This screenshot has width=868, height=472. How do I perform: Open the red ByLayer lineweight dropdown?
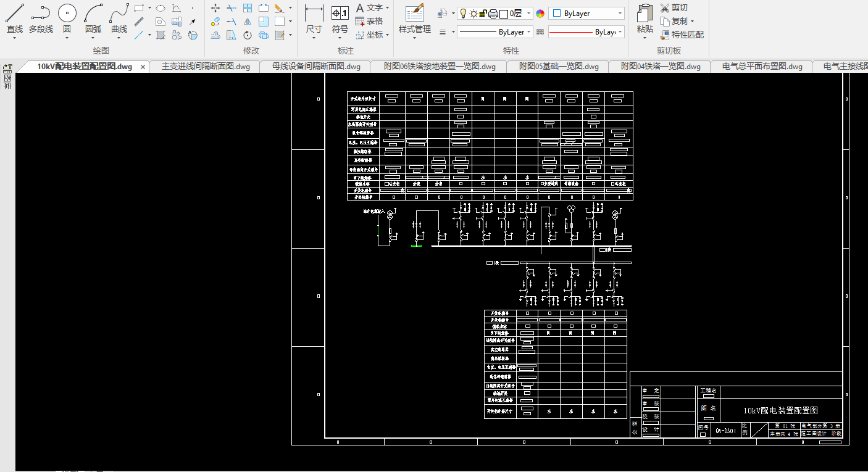point(620,31)
